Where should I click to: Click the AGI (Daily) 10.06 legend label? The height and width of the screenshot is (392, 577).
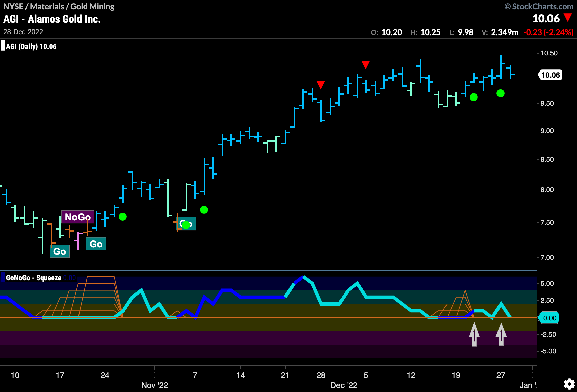coord(31,46)
